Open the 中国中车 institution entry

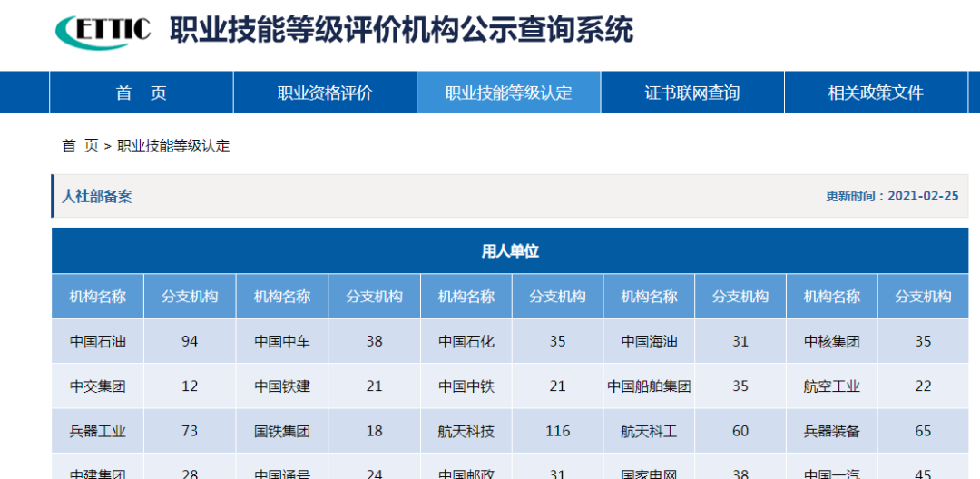pos(282,342)
